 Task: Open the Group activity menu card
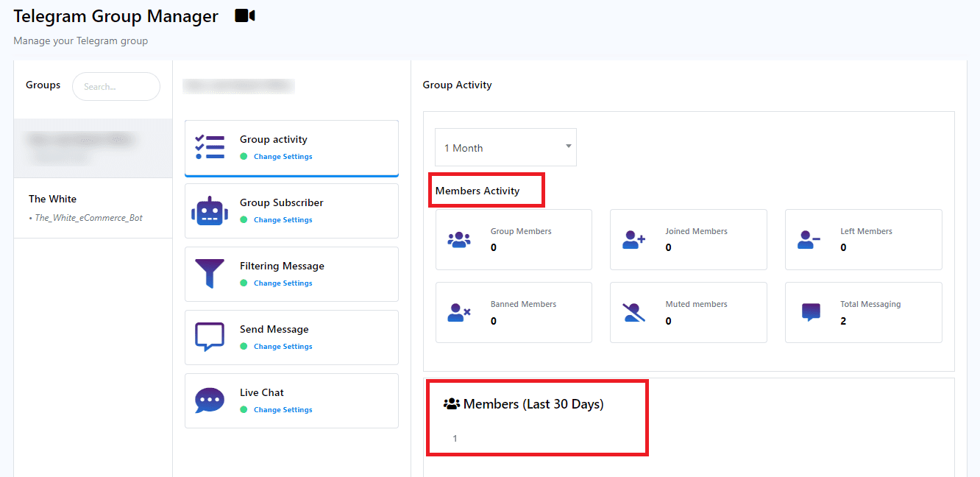(x=291, y=148)
